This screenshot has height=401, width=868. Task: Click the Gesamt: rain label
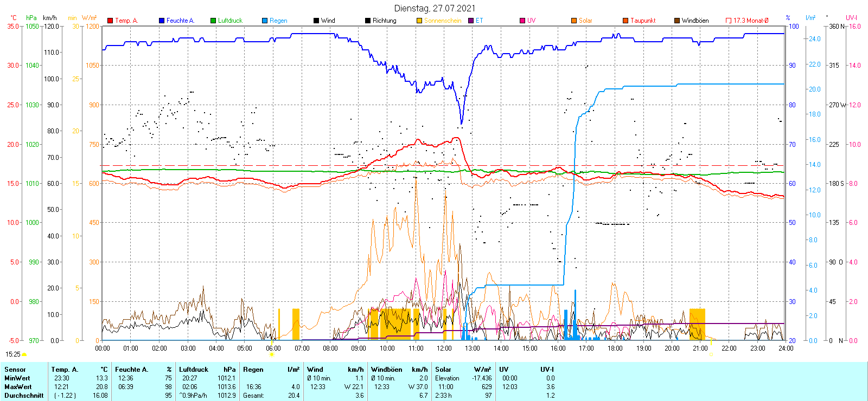point(253,396)
